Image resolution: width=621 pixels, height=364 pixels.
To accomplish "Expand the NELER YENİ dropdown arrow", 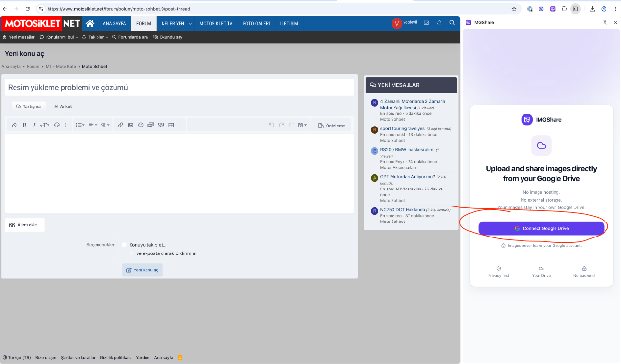I will 190,24.
